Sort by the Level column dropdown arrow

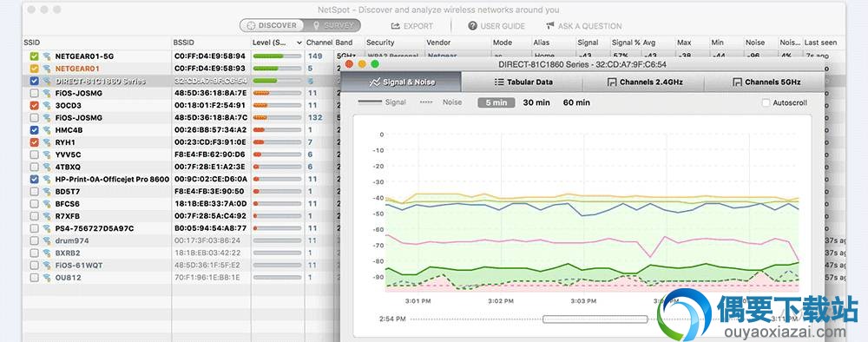[x=299, y=43]
